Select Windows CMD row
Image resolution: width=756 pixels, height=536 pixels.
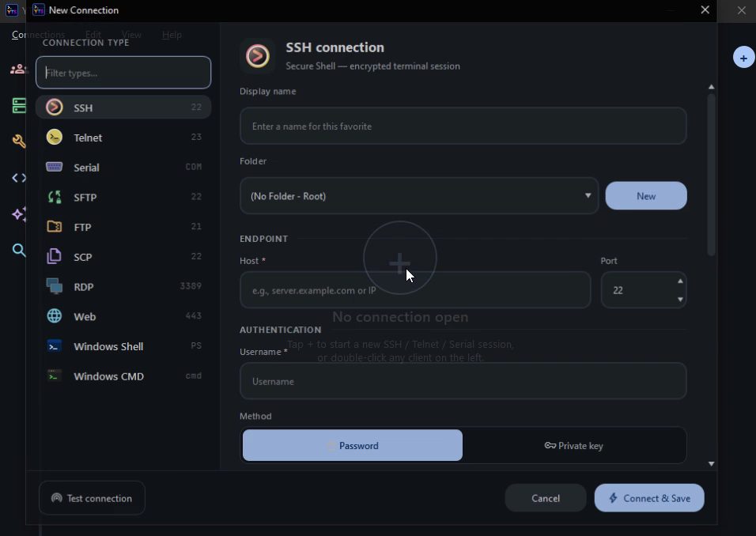(123, 376)
